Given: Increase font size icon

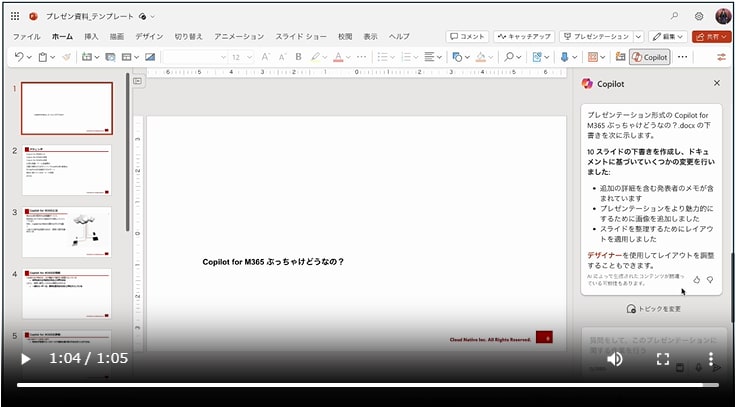Looking at the screenshot, I should pos(265,57).
